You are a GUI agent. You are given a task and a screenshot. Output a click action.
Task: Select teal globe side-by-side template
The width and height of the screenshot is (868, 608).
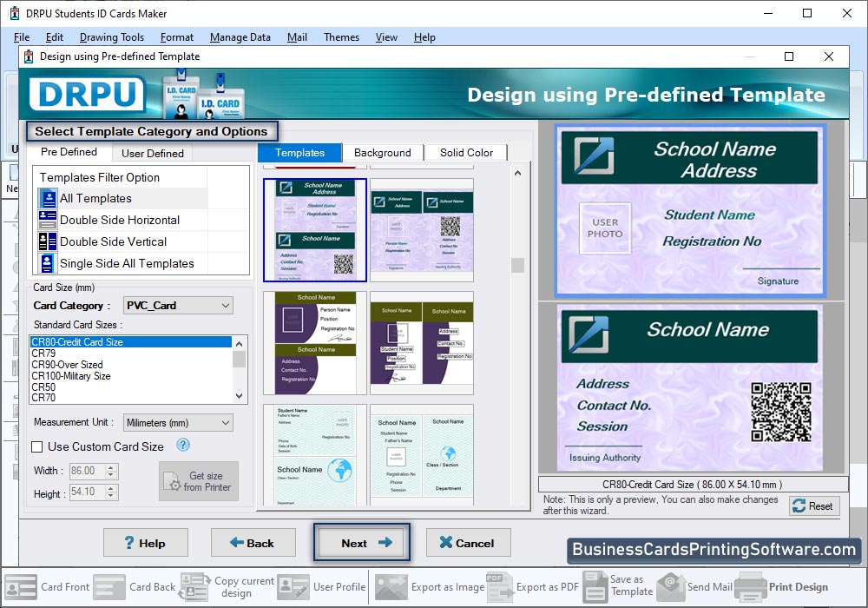422,455
